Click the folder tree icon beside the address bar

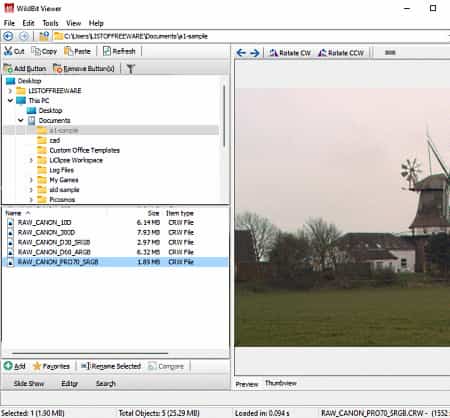[x=44, y=36]
